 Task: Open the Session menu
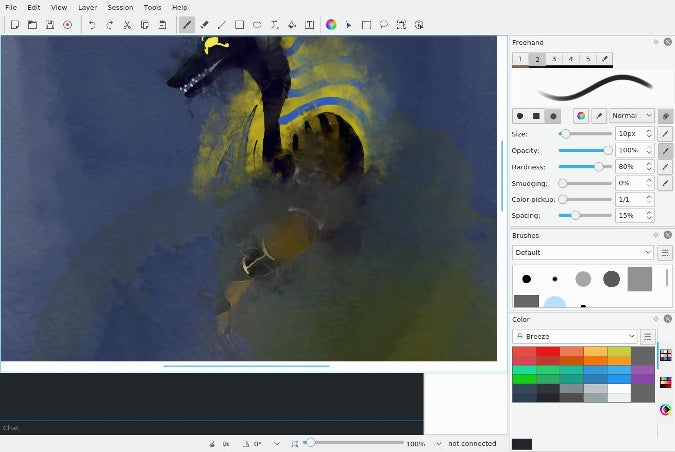pyautogui.click(x=120, y=7)
